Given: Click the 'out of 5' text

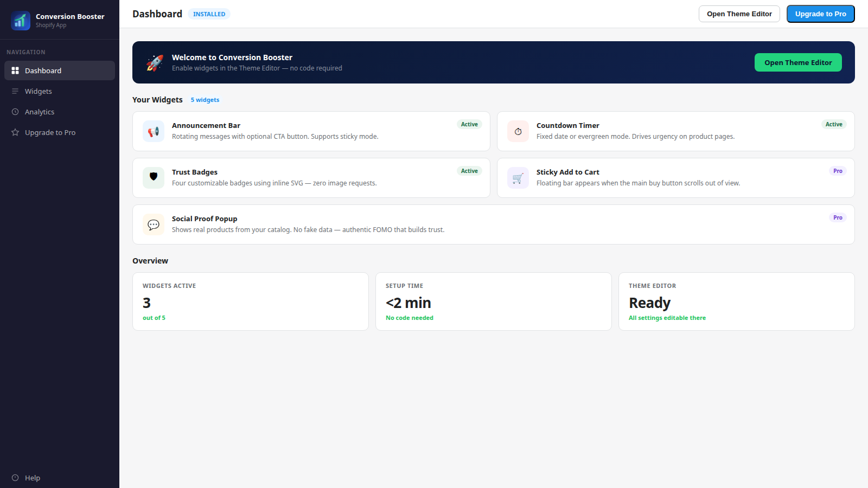Looking at the screenshot, I should click(154, 318).
